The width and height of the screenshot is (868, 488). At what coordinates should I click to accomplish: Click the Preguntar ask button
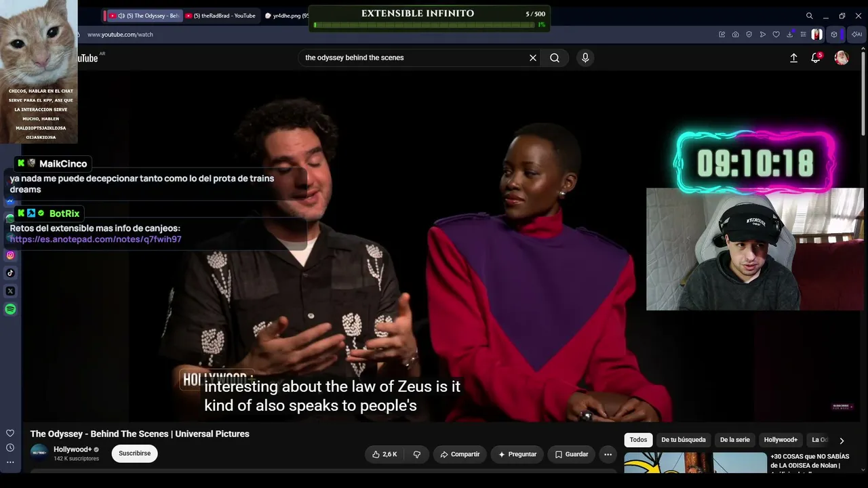pyautogui.click(x=517, y=454)
